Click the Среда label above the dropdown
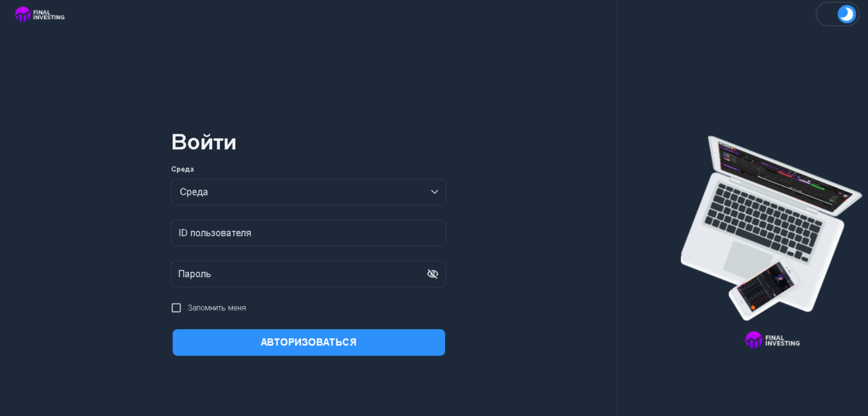Screen dimensions: 868x416 [x=182, y=169]
